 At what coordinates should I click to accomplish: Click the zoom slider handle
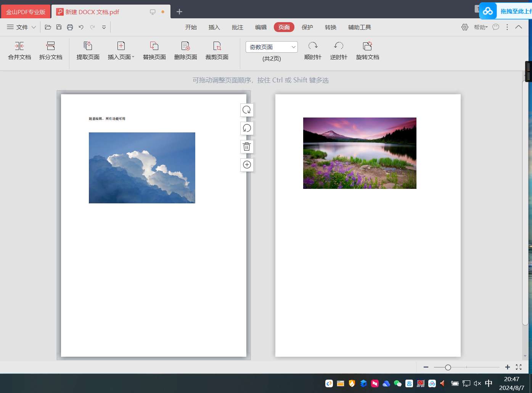click(x=448, y=367)
